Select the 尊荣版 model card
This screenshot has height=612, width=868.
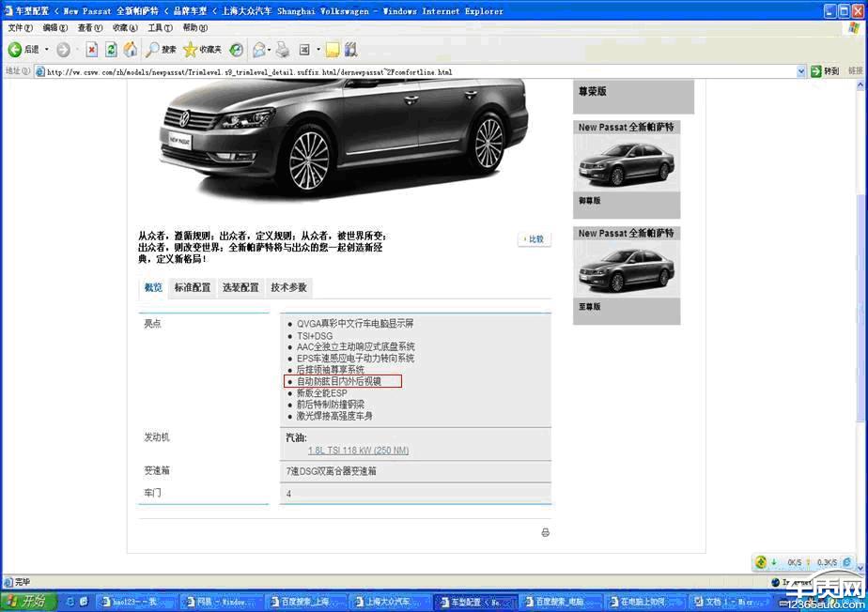pyautogui.click(x=633, y=97)
